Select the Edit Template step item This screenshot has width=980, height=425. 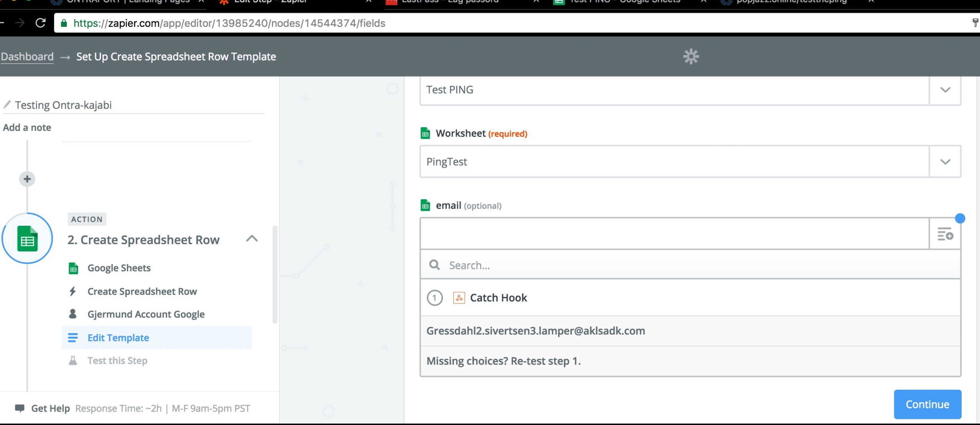(x=157, y=338)
